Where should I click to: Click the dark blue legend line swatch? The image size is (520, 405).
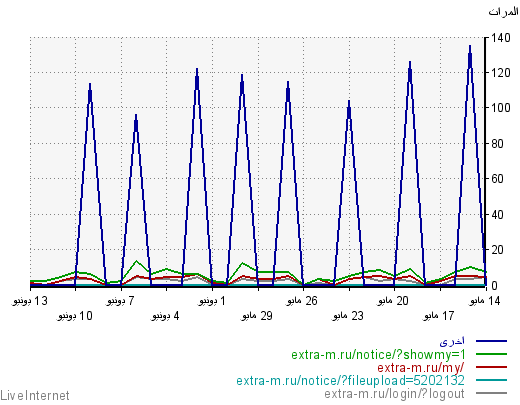(x=491, y=341)
